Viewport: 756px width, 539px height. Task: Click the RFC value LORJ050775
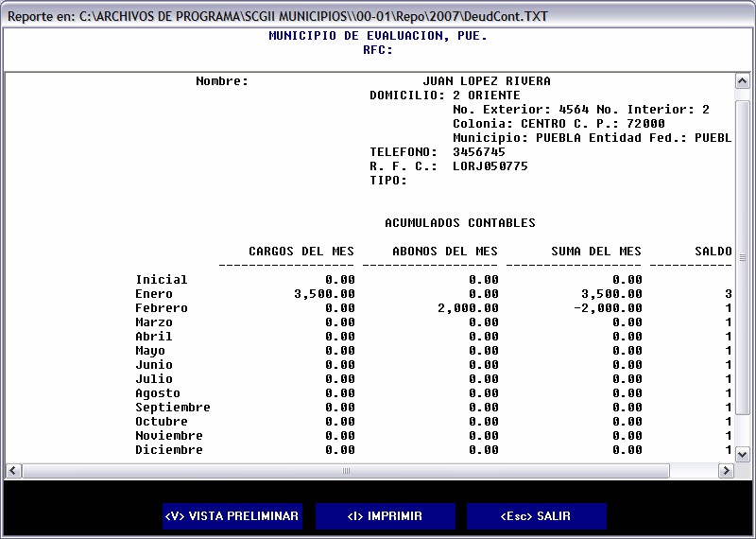point(490,166)
